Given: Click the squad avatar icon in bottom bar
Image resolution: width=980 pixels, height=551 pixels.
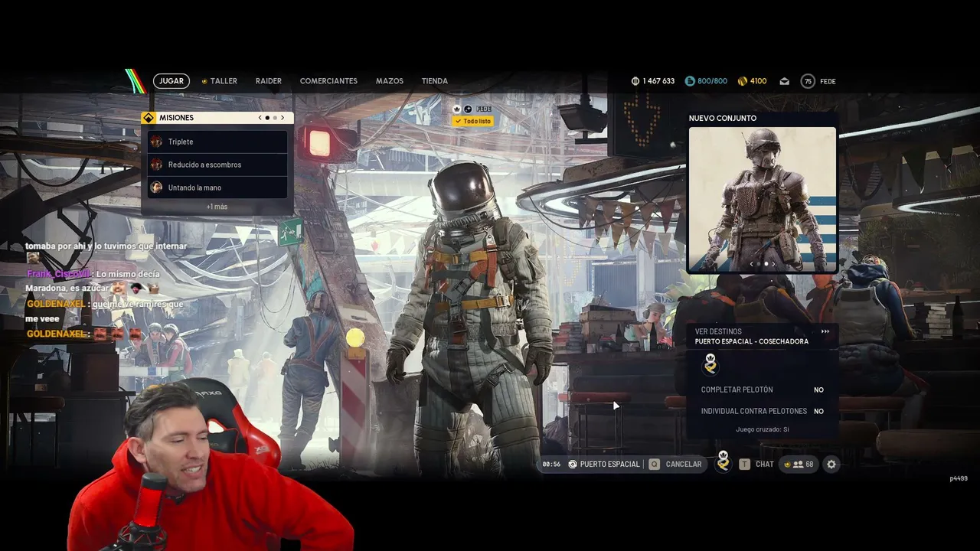Looking at the screenshot, I should point(723,461).
